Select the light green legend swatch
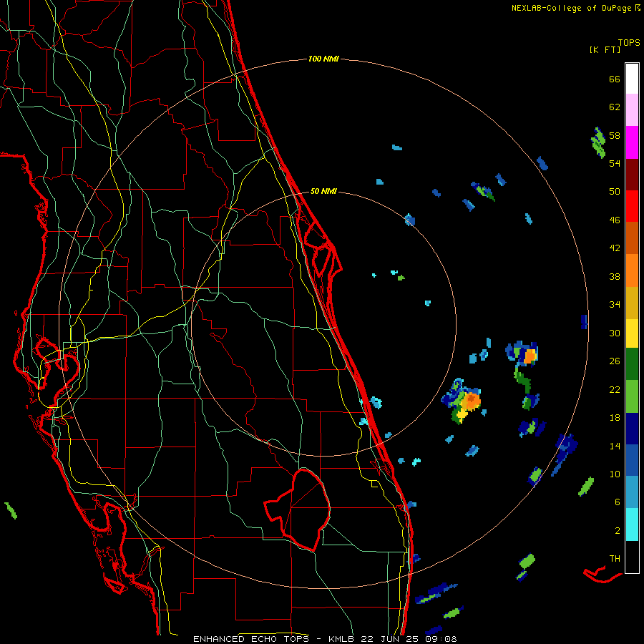Screen dimensions: 644x644 click(632, 396)
